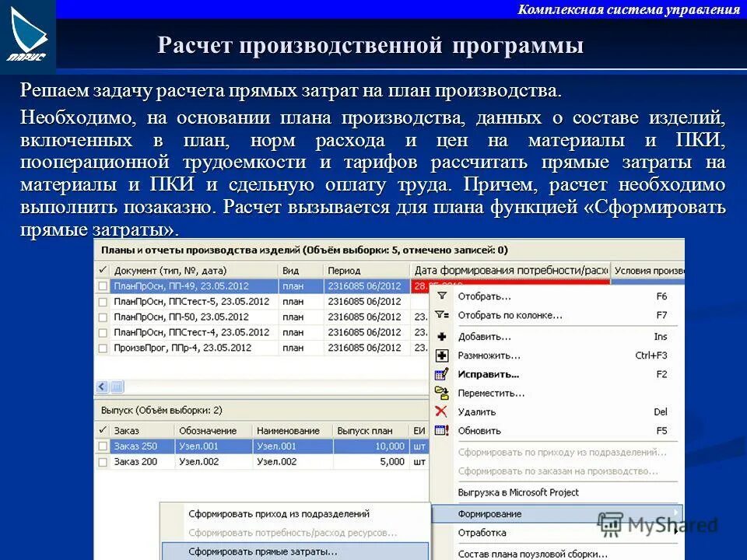Screen dimensions: 747x560
Task: Select the filter icon beside Отобрать
Action: coord(440,295)
